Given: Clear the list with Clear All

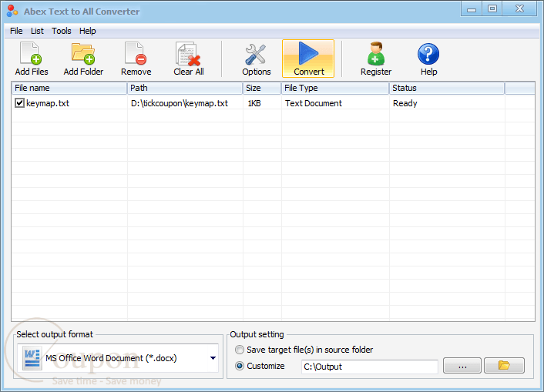Looking at the screenshot, I should tap(188, 59).
